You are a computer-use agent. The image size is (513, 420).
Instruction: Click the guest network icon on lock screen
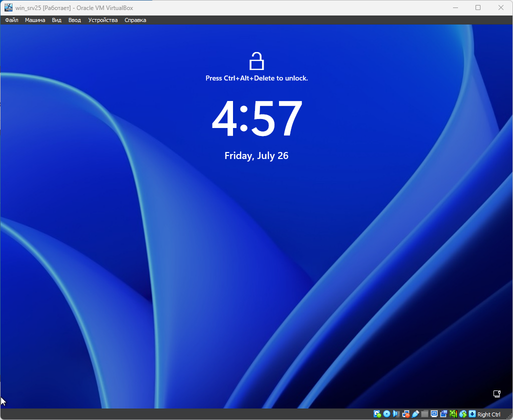coord(497,394)
